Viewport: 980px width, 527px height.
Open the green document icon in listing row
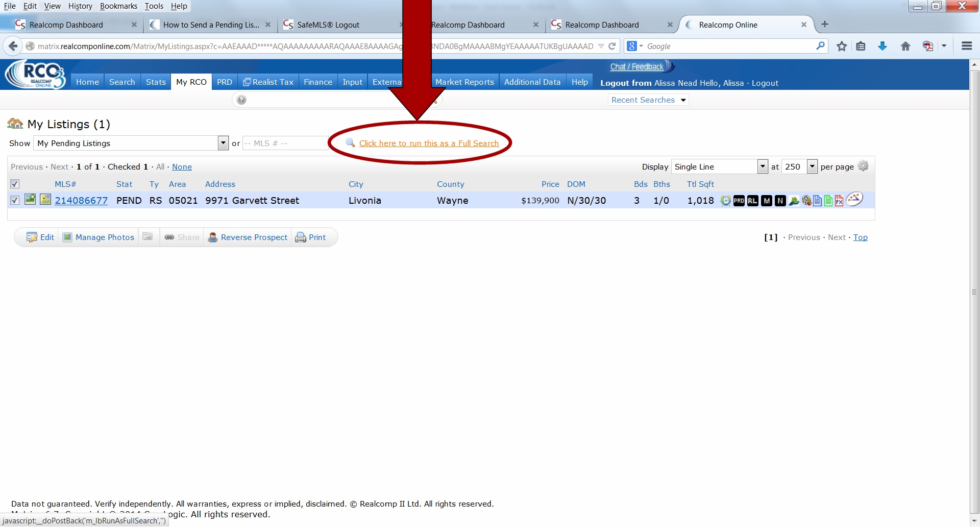(x=828, y=201)
